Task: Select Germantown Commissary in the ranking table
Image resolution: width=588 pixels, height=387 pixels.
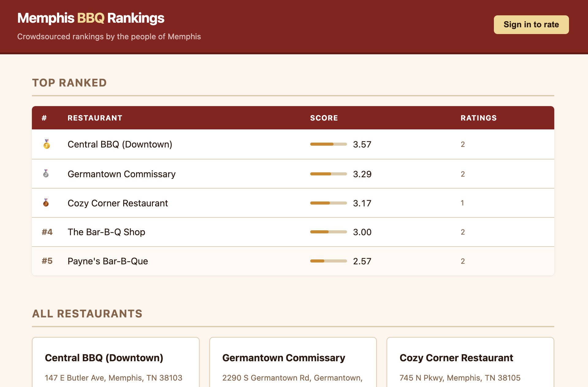Action: coord(122,174)
